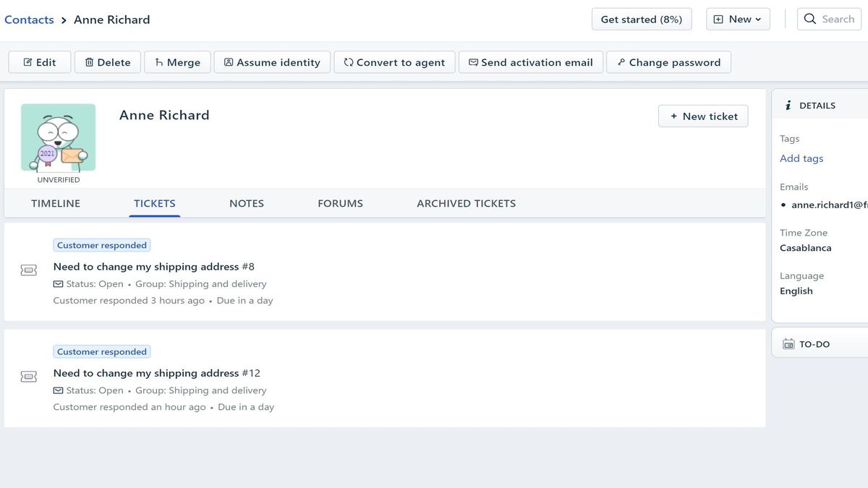
Task: Click the envelope status icon on ticket #8
Action: coord(58,284)
